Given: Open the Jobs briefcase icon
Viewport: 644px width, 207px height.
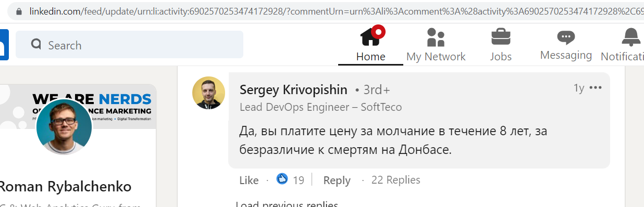Looking at the screenshot, I should (x=501, y=37).
